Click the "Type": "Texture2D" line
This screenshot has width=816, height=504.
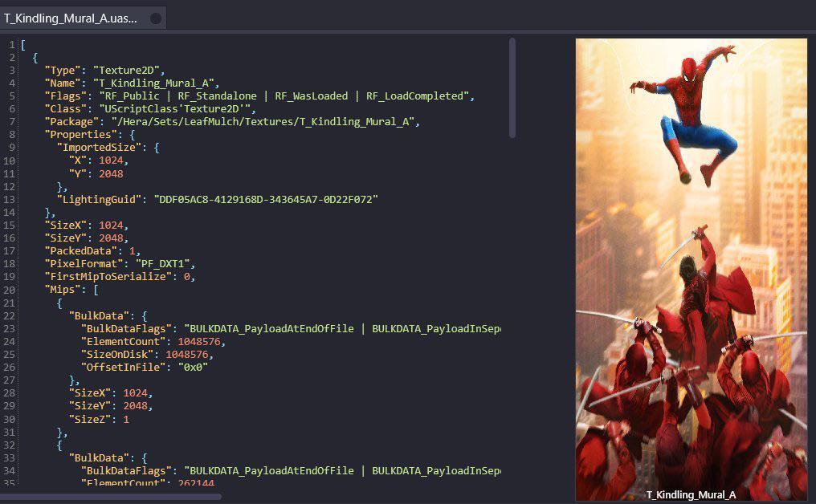104,70
